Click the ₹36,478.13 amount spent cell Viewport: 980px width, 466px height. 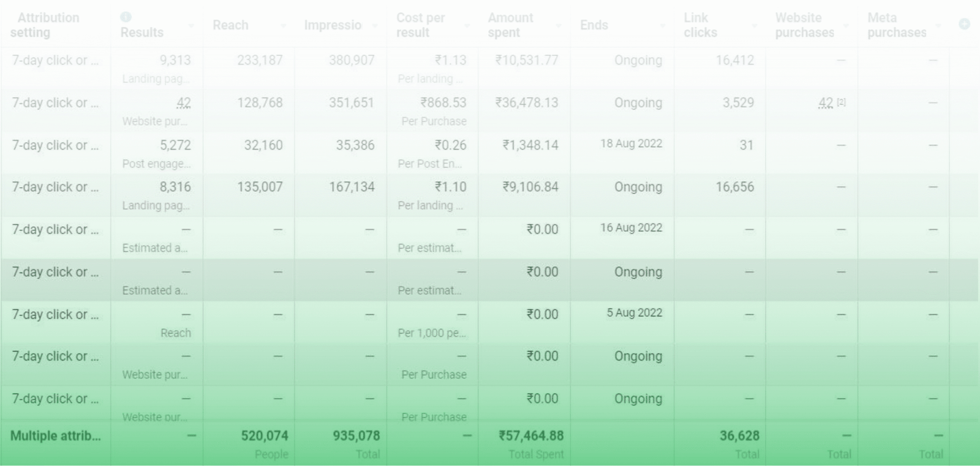(526, 103)
